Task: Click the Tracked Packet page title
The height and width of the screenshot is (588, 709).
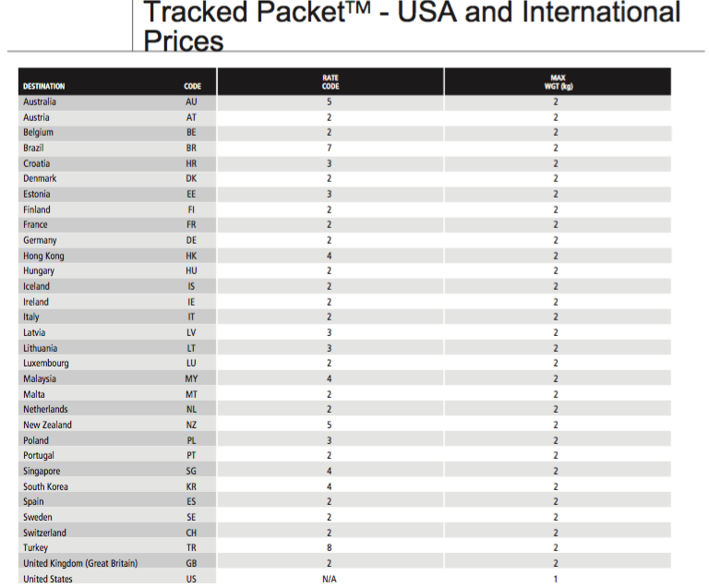Action: [x=412, y=26]
